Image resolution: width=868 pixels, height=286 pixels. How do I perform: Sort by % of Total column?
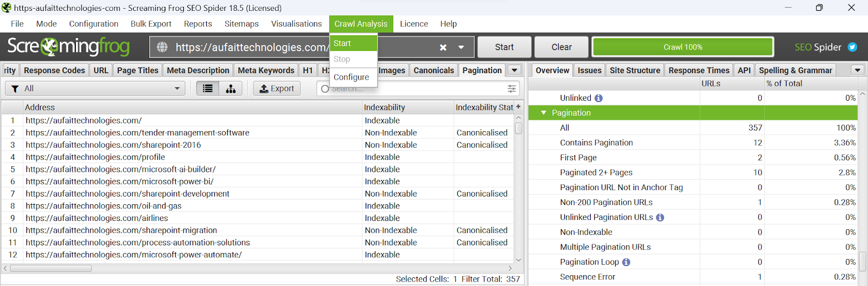811,83
